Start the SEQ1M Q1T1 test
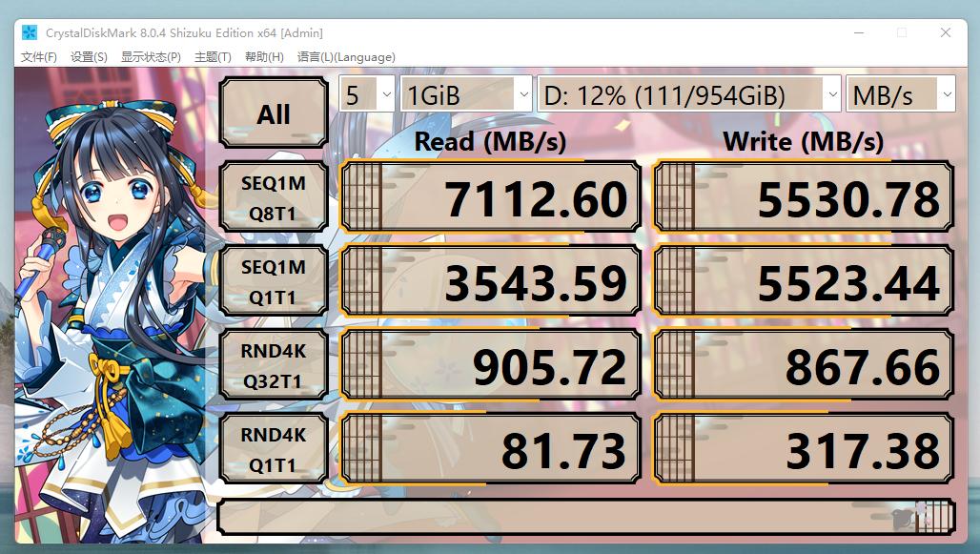 [274, 282]
